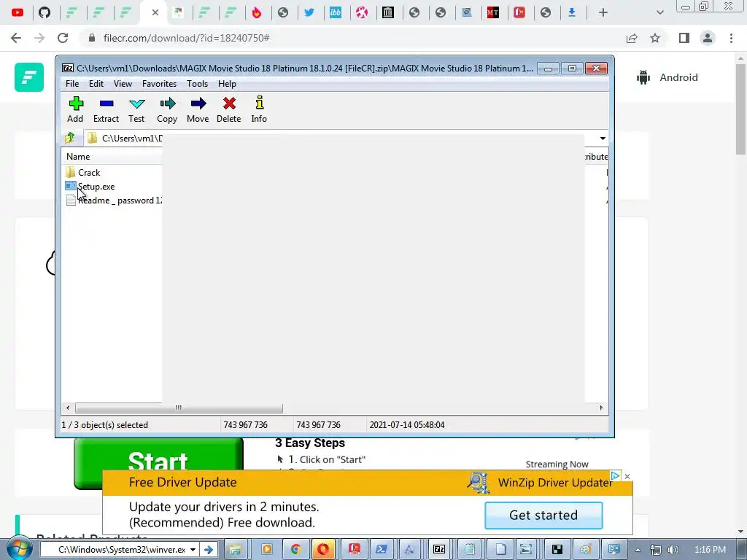Go back in the browser
The width and height of the screenshot is (747, 560).
click(x=16, y=38)
